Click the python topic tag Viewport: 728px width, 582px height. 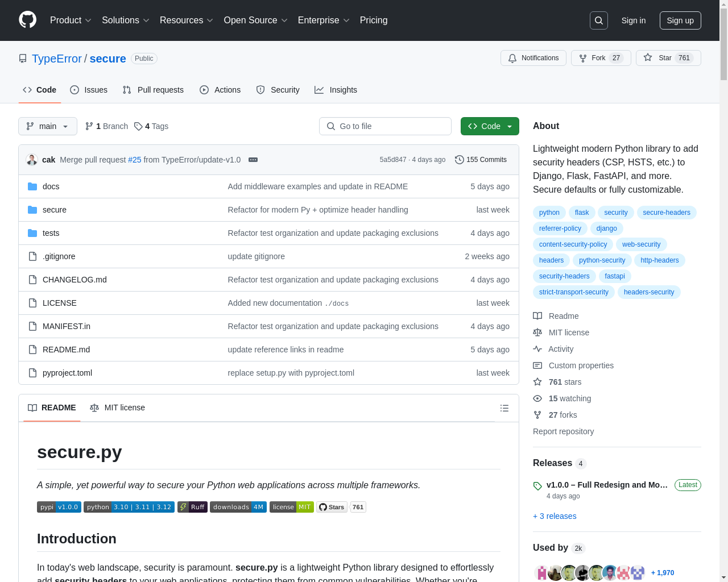549,213
